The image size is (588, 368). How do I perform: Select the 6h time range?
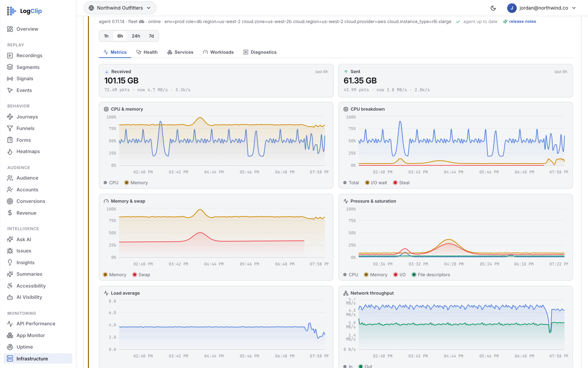coord(120,36)
